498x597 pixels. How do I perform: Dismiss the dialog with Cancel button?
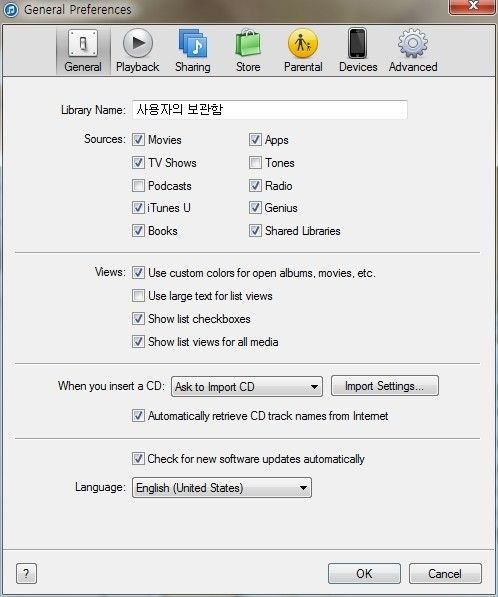445,573
